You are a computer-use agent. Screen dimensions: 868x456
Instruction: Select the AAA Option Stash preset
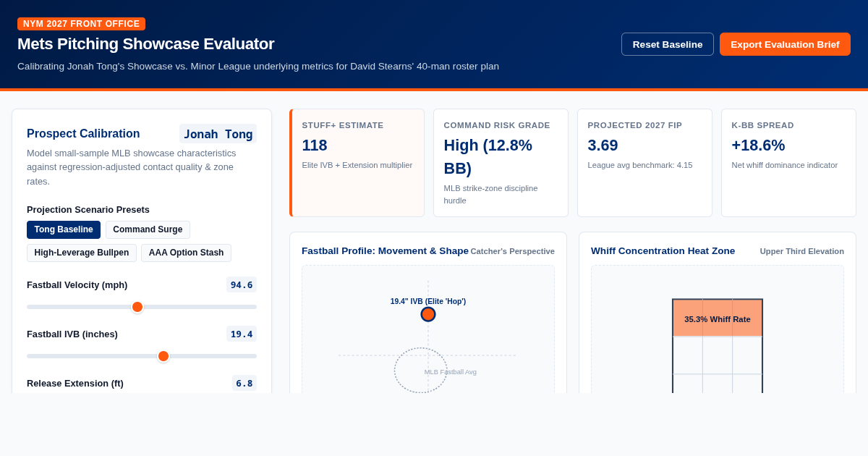pyautogui.click(x=186, y=253)
